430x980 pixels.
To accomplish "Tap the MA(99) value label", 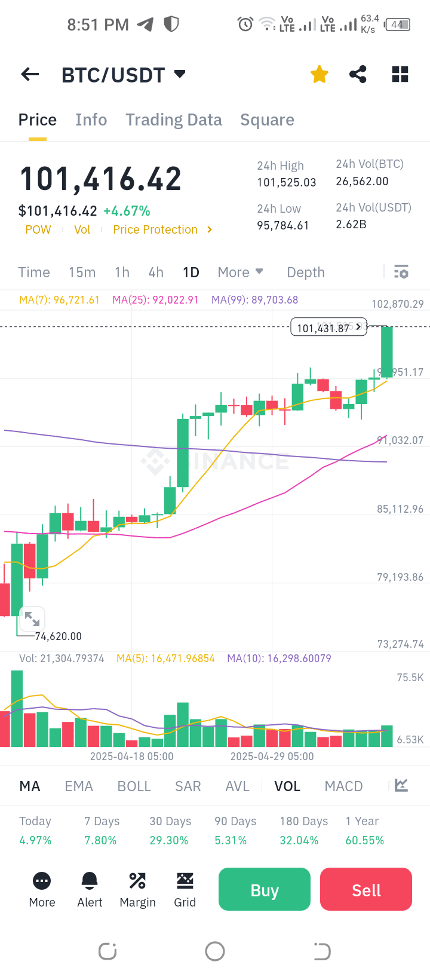I will click(x=255, y=300).
